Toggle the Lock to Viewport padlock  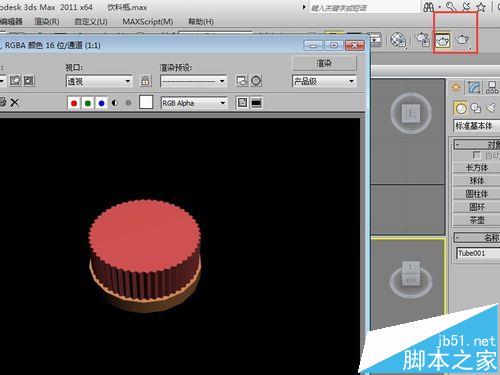[145, 80]
